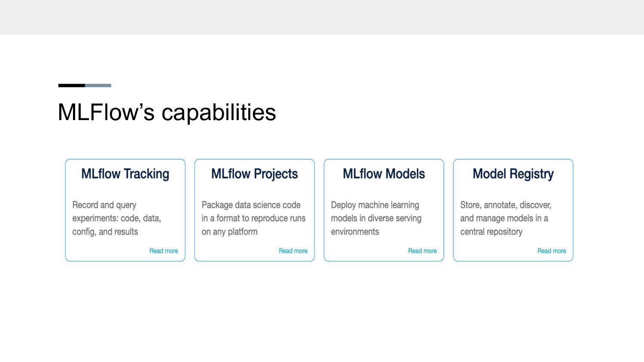Select the MLflow Projects card heading
Viewport: 644px width, 362px height.
[x=255, y=174]
